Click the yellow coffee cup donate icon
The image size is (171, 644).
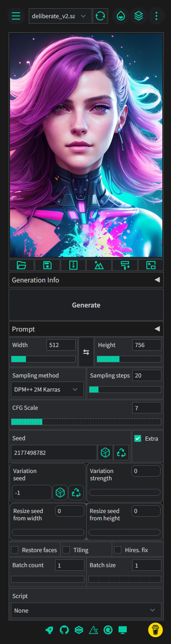155,630
